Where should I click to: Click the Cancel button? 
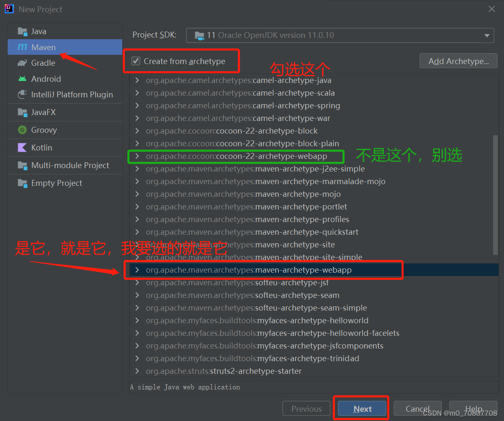(x=418, y=409)
